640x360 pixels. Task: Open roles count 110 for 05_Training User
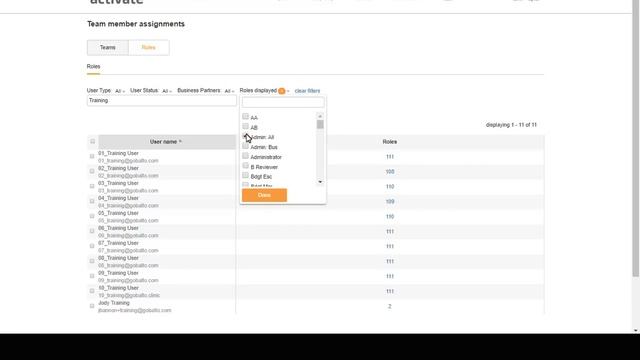pos(390,217)
